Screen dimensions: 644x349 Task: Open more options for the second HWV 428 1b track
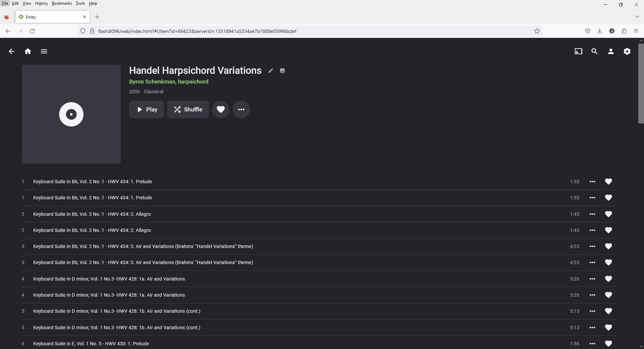[x=592, y=328]
